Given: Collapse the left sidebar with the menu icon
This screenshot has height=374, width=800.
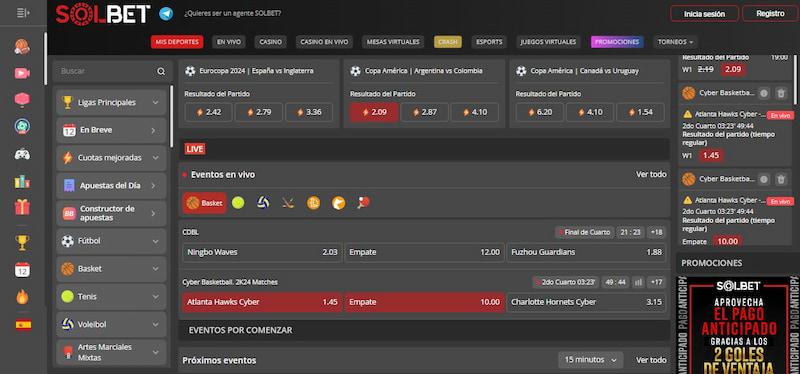Looking at the screenshot, I should (22, 13).
